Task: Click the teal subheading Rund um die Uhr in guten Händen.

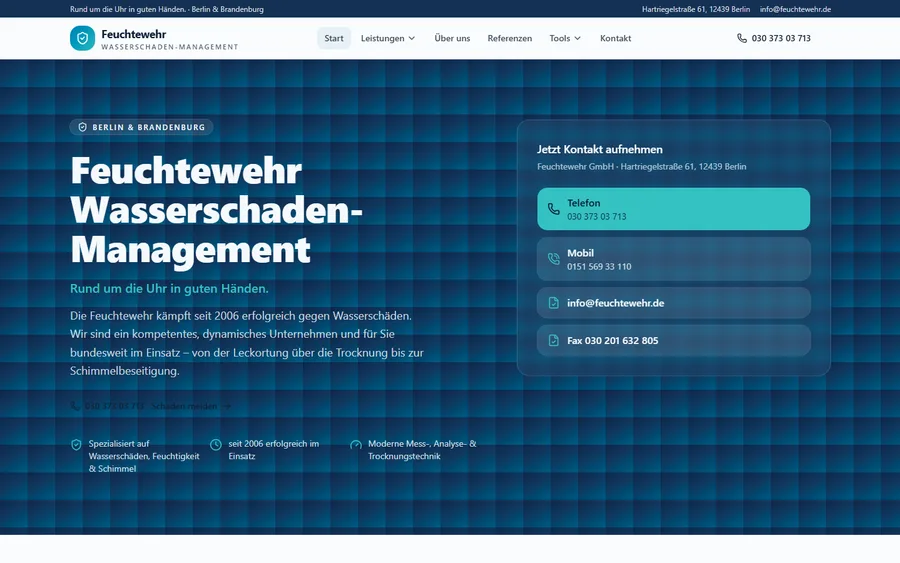Action: pyautogui.click(x=169, y=289)
